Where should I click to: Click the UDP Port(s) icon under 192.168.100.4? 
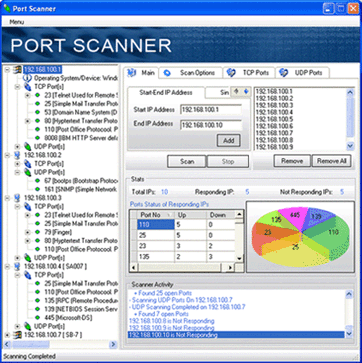tap(27, 326)
